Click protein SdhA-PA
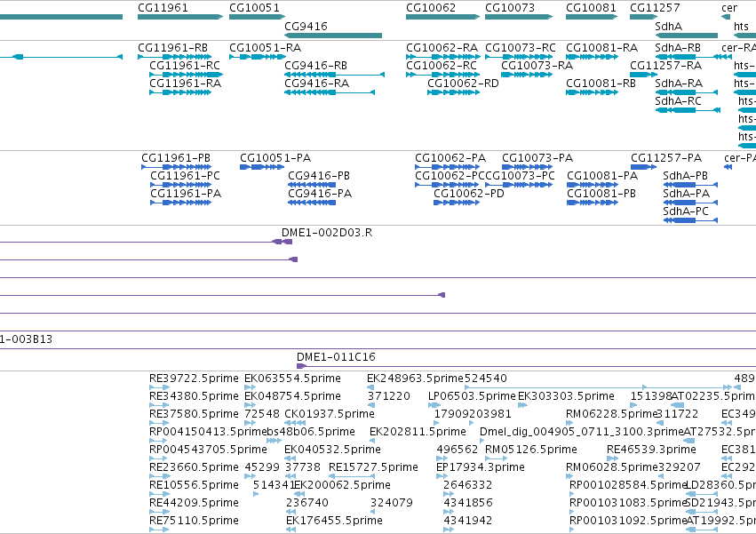This screenshot has height=534, width=756. pyautogui.click(x=690, y=203)
